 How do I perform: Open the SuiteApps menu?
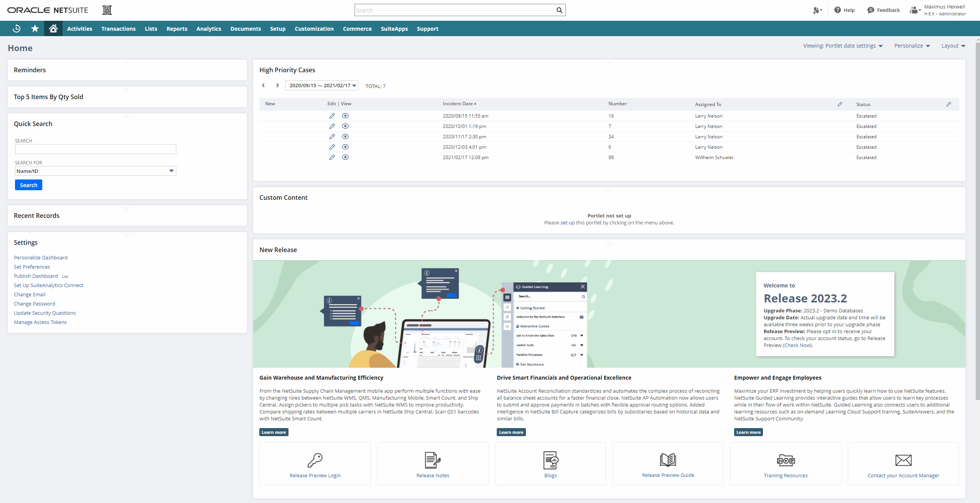394,29
